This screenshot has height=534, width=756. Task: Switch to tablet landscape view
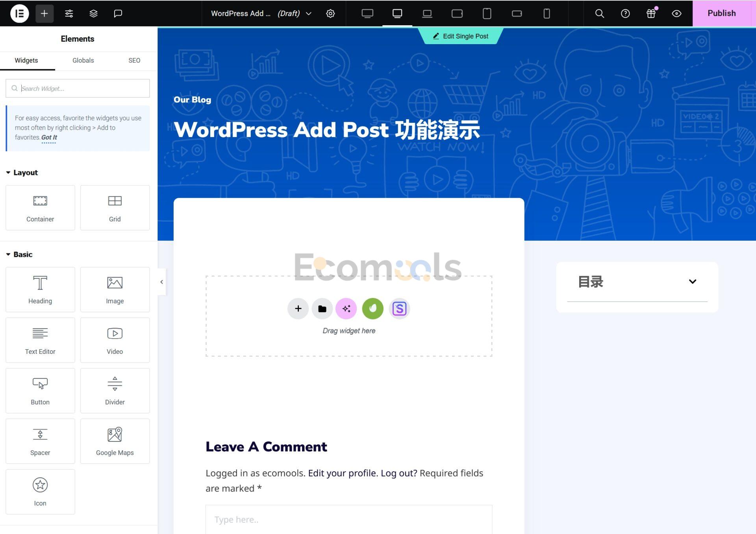click(457, 13)
